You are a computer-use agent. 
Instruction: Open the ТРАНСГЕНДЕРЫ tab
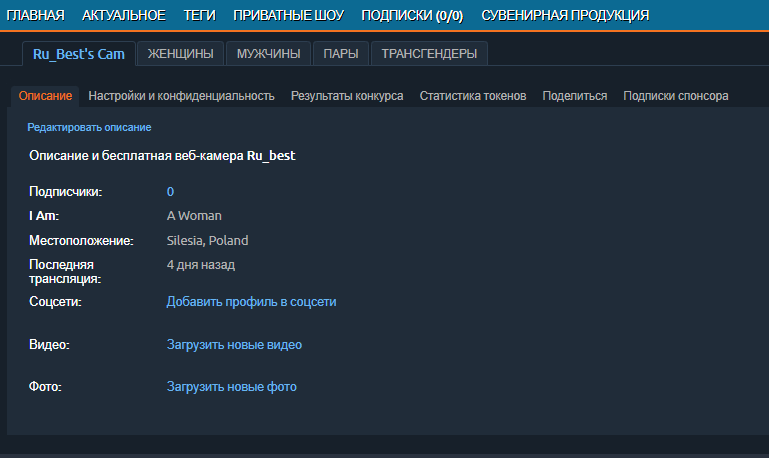pyautogui.click(x=429, y=54)
